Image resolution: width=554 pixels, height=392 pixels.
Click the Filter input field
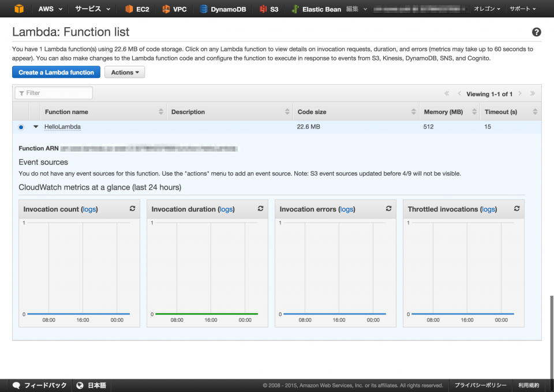point(54,93)
